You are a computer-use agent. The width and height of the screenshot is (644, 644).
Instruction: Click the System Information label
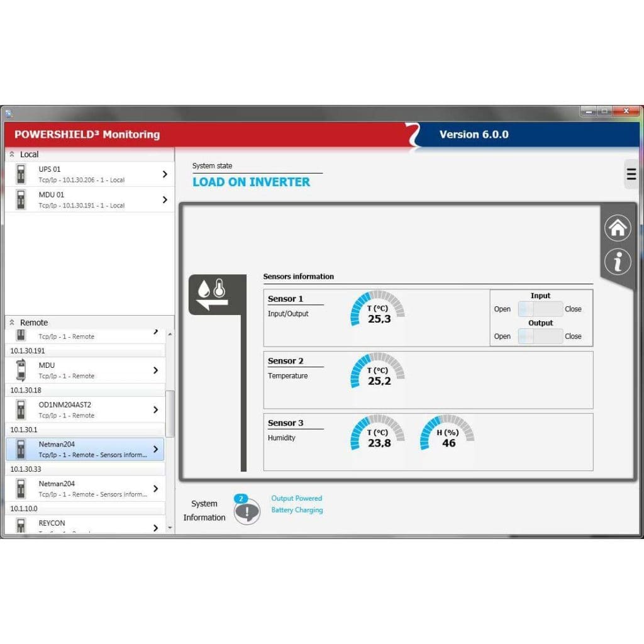[x=204, y=511]
